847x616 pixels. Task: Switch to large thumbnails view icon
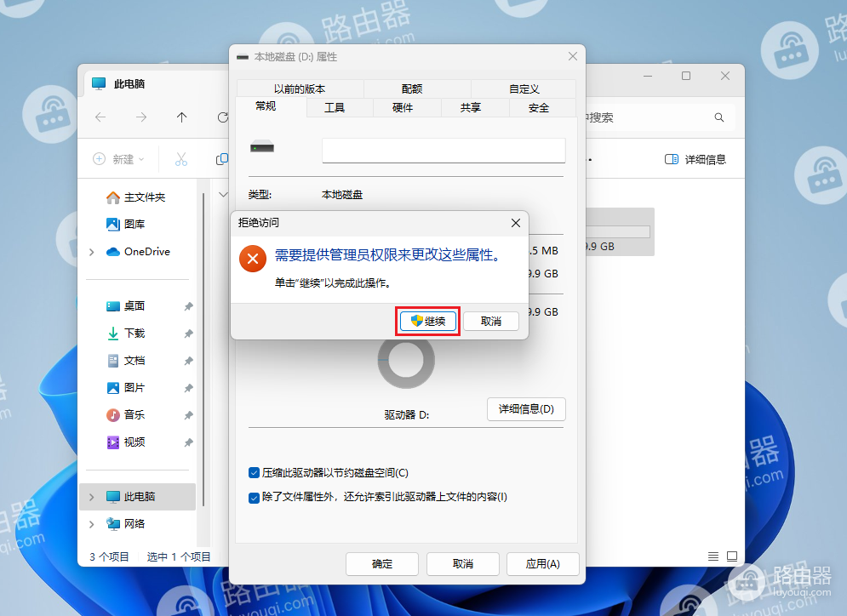click(x=732, y=556)
